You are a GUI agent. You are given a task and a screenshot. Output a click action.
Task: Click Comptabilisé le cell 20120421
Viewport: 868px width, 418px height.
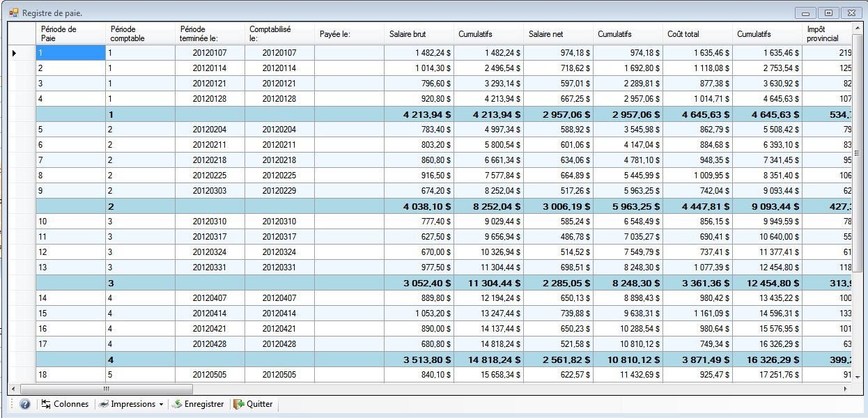[279, 329]
